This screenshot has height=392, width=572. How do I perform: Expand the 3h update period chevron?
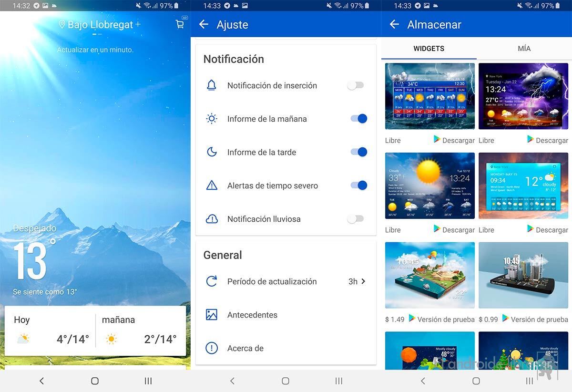[363, 281]
